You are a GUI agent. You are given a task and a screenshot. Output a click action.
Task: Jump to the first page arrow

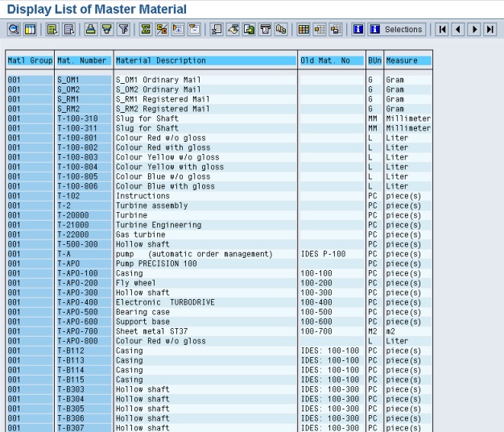pos(442,30)
